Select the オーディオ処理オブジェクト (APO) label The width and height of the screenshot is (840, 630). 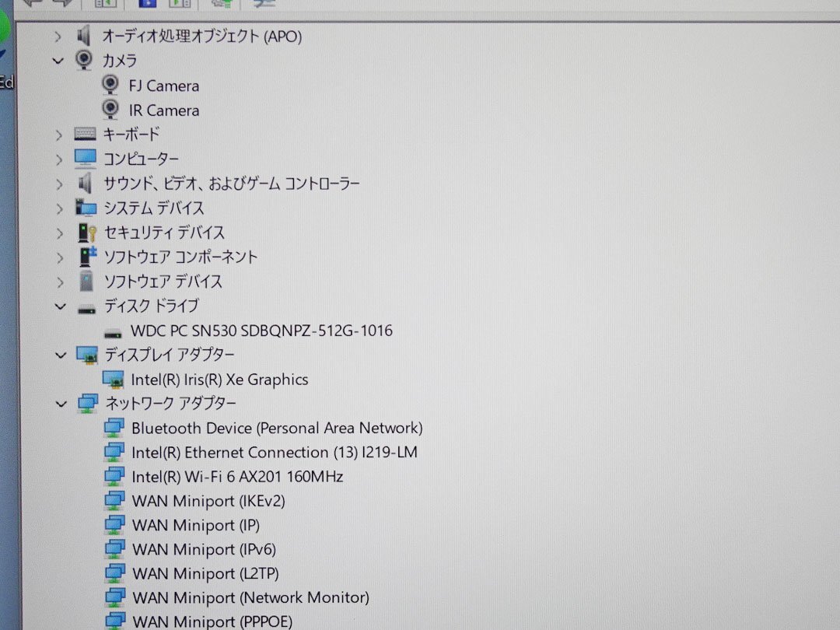[x=202, y=37]
